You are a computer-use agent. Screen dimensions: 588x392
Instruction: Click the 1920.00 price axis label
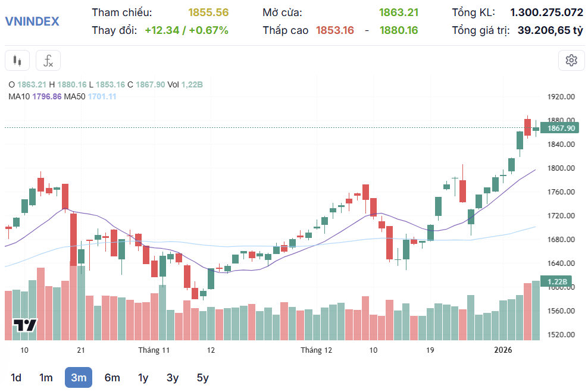[x=561, y=96]
